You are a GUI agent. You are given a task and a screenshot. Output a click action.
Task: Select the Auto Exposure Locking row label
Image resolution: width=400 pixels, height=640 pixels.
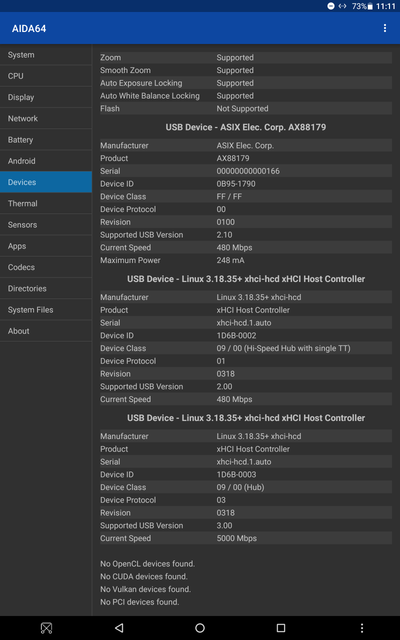(x=141, y=83)
